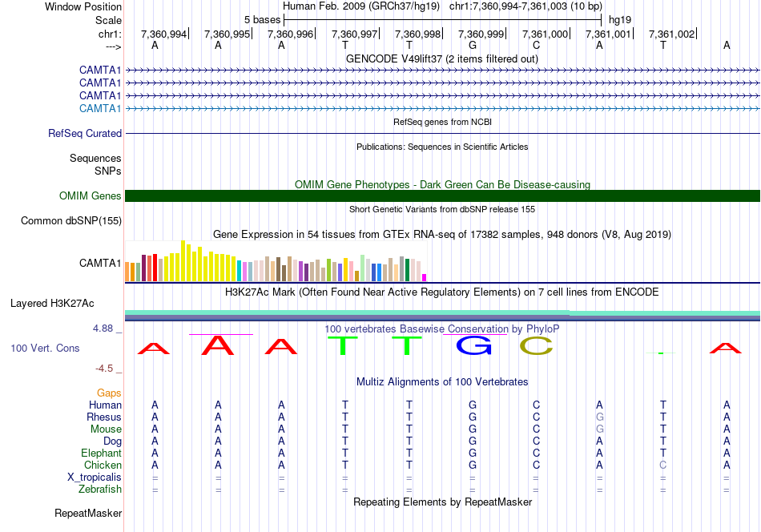Click the Scale label
The height and width of the screenshot is (532, 761).
[x=108, y=20]
